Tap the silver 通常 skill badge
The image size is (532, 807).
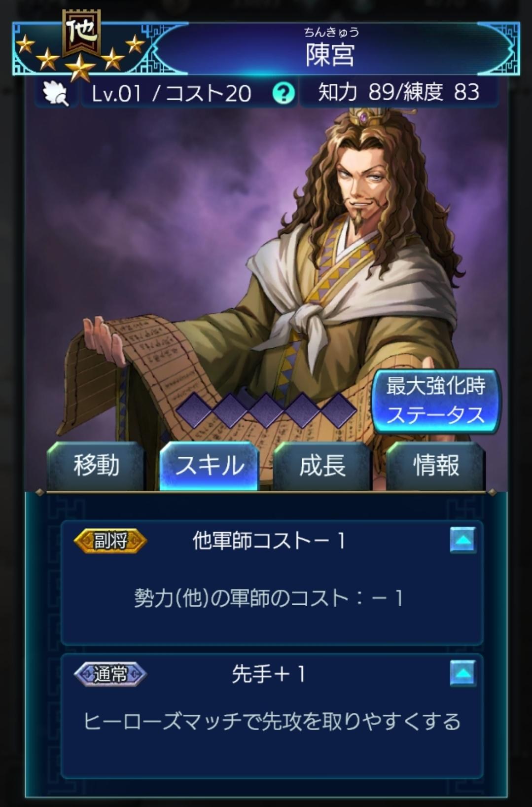pyautogui.click(x=110, y=674)
